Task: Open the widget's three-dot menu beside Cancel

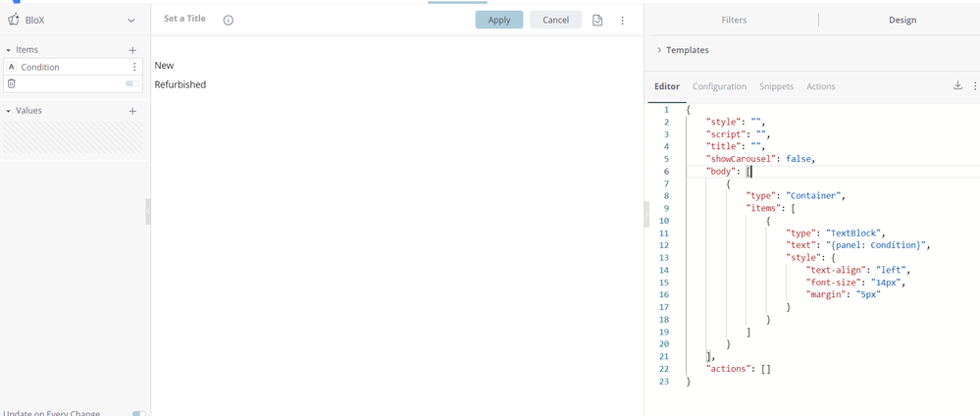Action: click(x=622, y=20)
